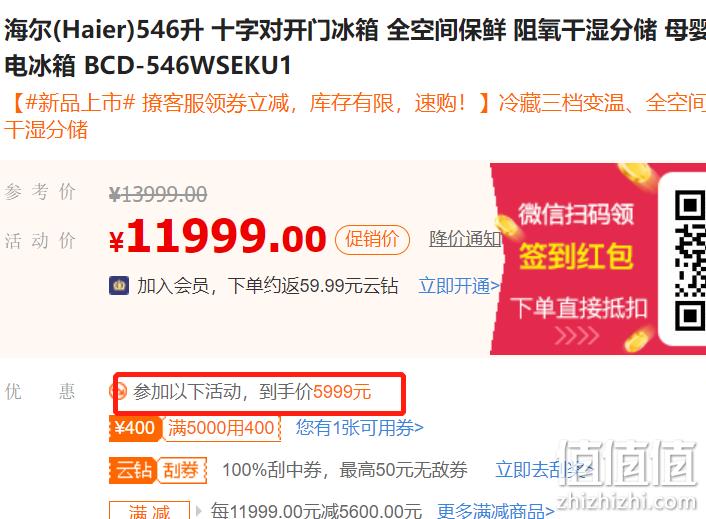
Task: Open 立即去刮 link
Action: click(x=544, y=470)
